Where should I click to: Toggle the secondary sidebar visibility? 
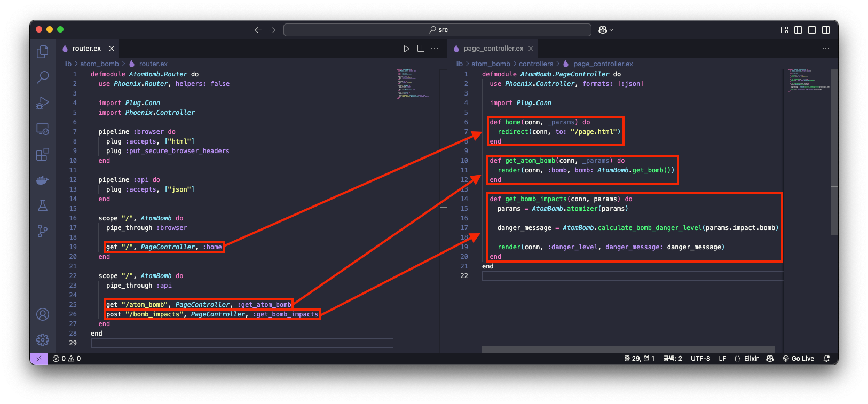[x=826, y=30]
